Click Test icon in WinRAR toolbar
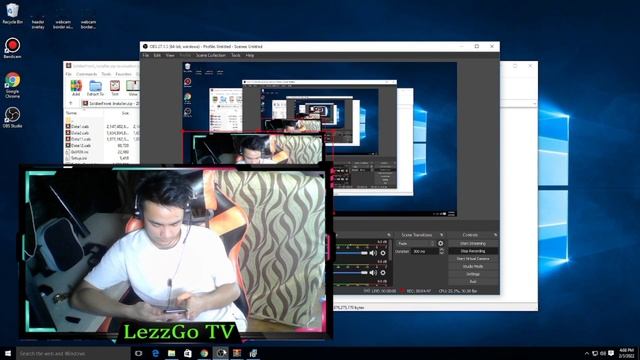This screenshot has width=640, height=360. [x=115, y=88]
